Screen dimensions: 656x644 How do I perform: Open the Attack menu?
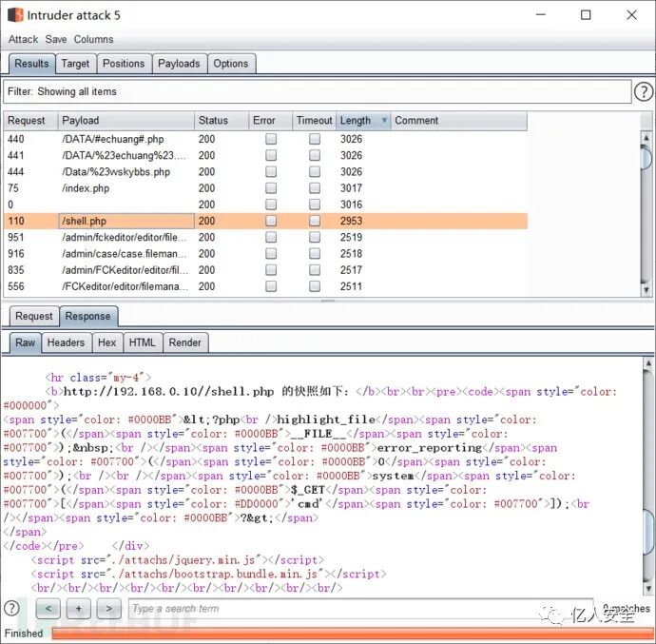click(23, 39)
